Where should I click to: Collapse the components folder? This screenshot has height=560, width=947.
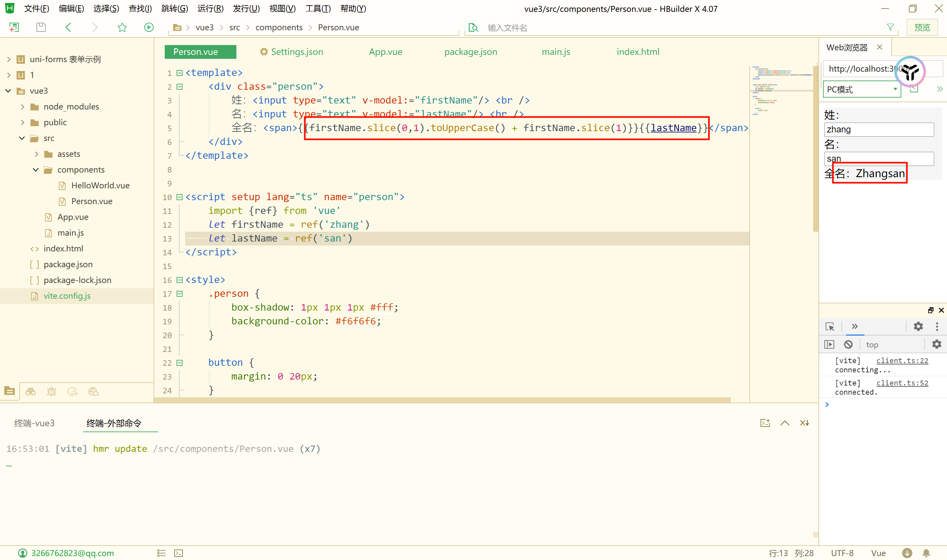click(x=36, y=170)
